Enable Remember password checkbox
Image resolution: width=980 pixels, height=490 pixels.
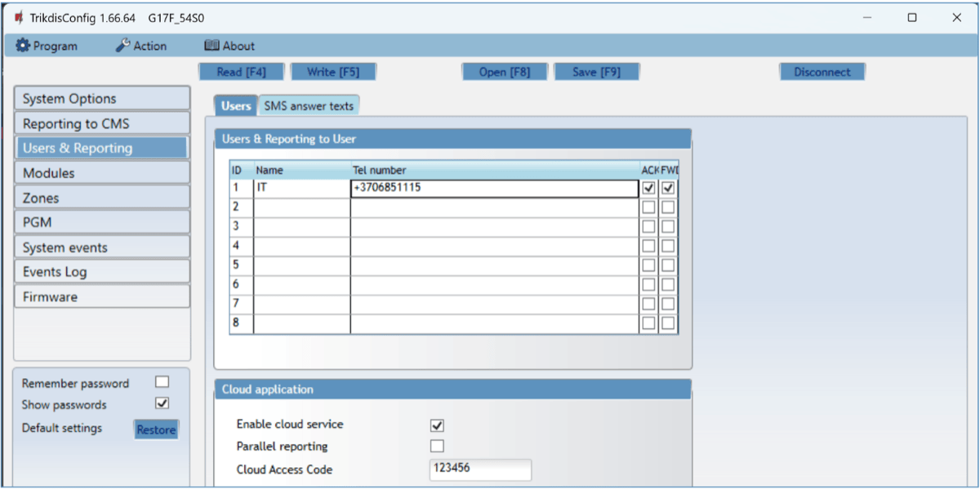pyautogui.click(x=162, y=382)
